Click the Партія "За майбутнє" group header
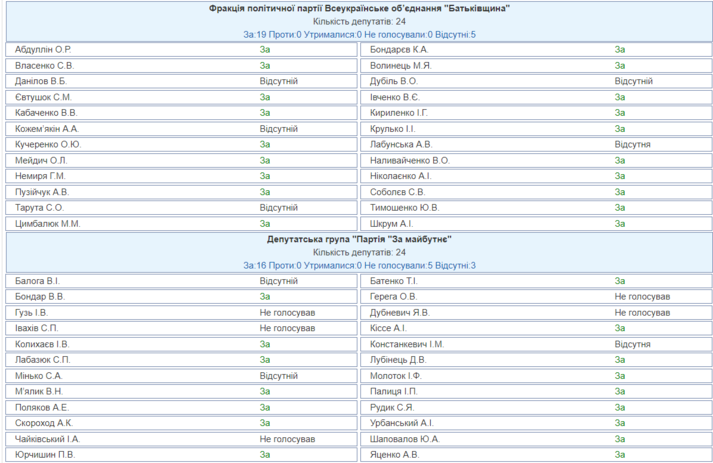Screen dimensions: 713x463 pyautogui.click(x=359, y=240)
